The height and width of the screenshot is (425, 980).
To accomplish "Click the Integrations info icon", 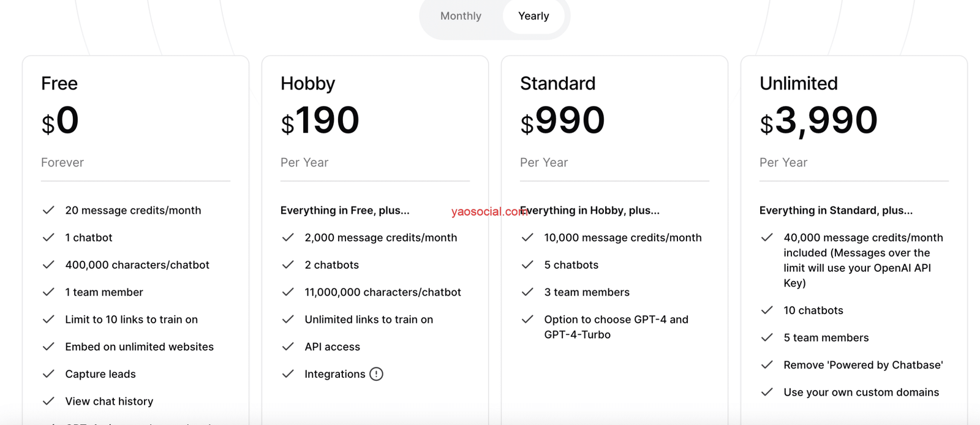I will pyautogui.click(x=377, y=374).
